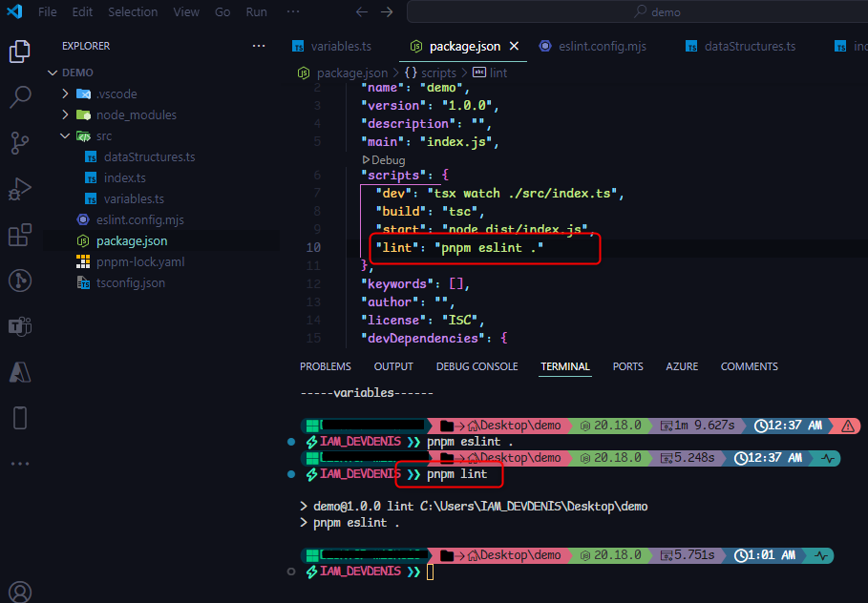Go back with the left arrow

(362, 12)
